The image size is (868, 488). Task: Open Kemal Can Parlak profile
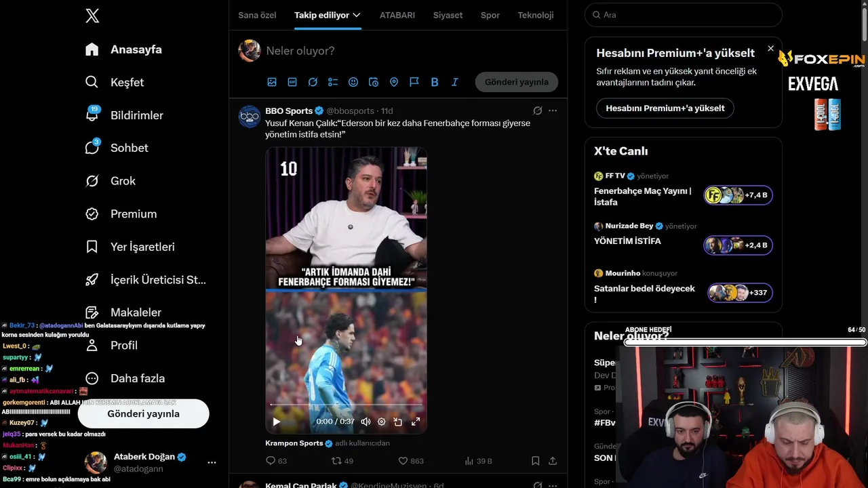tap(302, 485)
